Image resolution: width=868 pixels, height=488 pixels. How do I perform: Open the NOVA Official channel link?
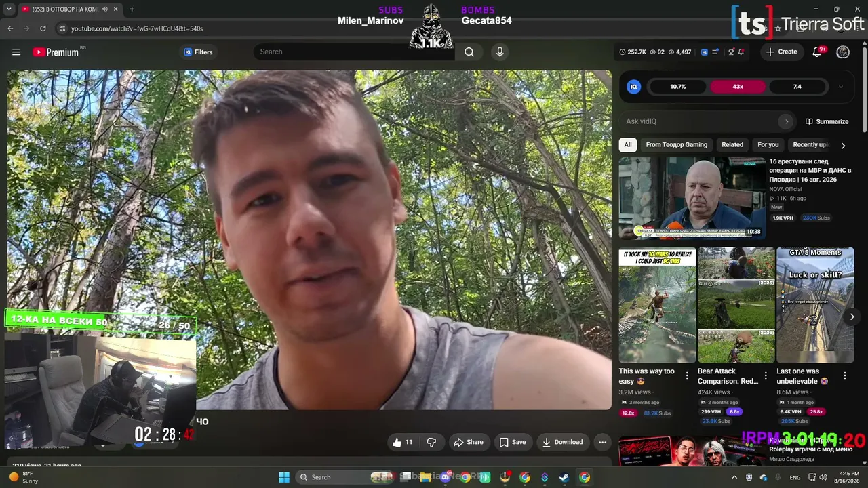[x=785, y=189]
